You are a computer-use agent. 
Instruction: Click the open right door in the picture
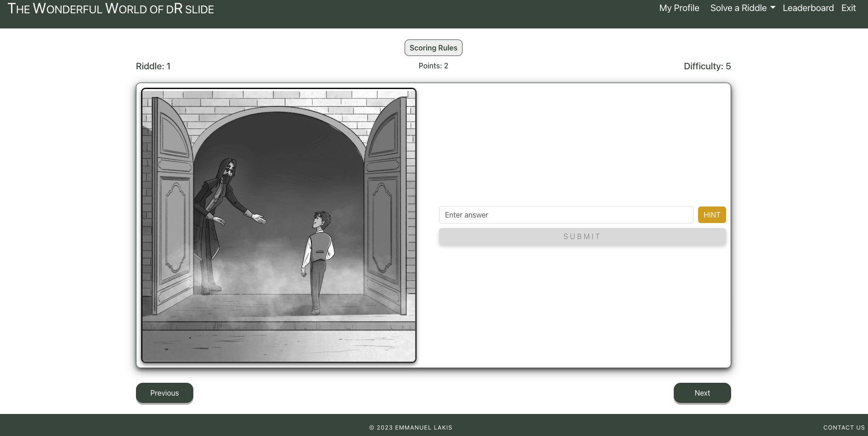[x=385, y=207]
